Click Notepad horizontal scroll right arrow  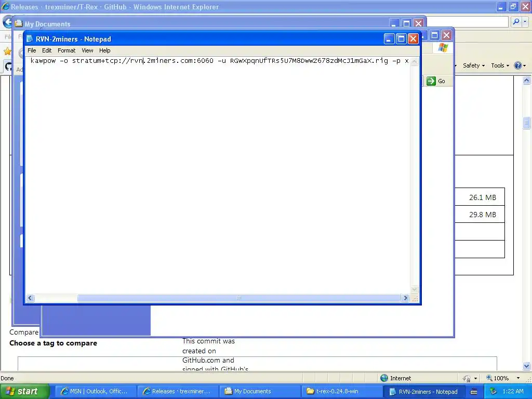pyautogui.click(x=405, y=298)
